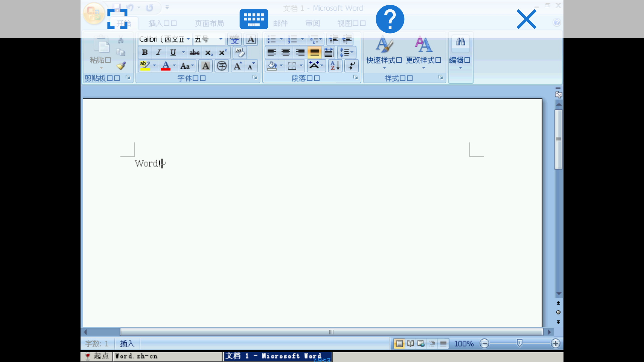The height and width of the screenshot is (362, 644).
Task: Click the blue help question mark button
Action: (x=390, y=19)
